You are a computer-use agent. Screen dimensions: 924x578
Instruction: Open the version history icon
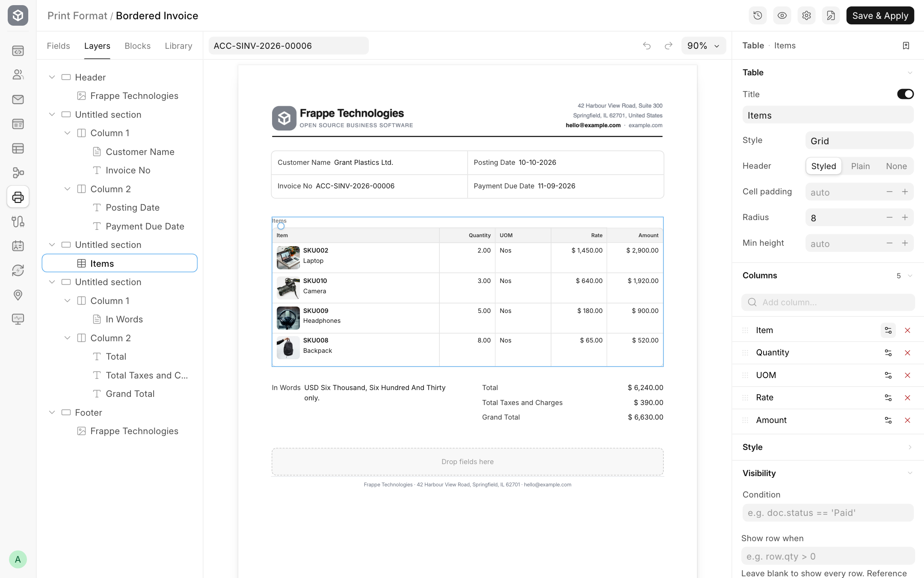pyautogui.click(x=758, y=15)
